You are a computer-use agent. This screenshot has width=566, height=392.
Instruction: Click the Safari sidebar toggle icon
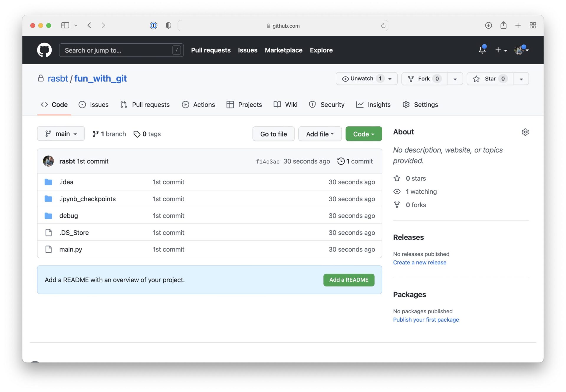point(65,25)
